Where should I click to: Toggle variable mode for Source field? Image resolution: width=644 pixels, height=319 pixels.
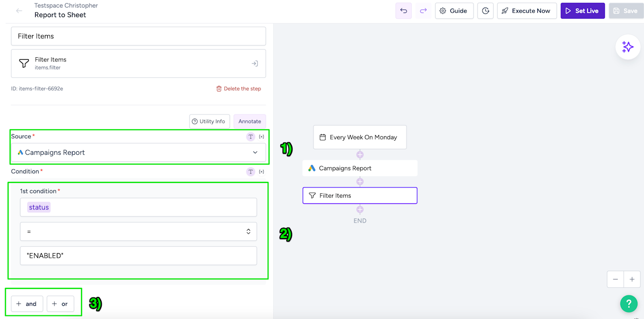click(x=262, y=137)
